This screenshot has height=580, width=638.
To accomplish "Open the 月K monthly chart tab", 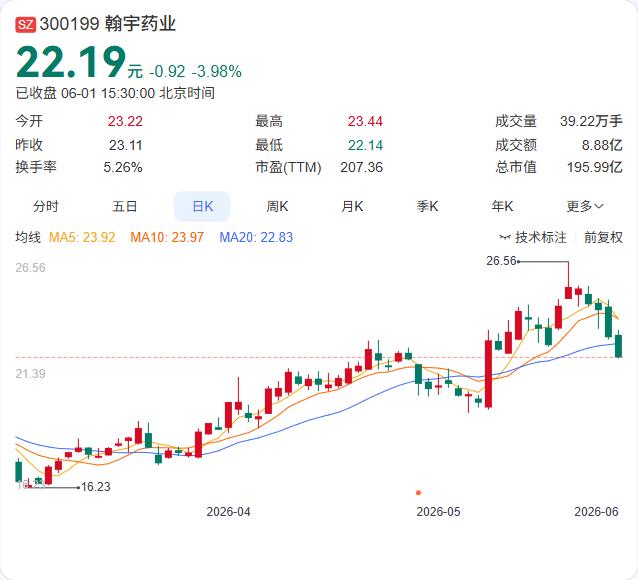I will pos(352,206).
